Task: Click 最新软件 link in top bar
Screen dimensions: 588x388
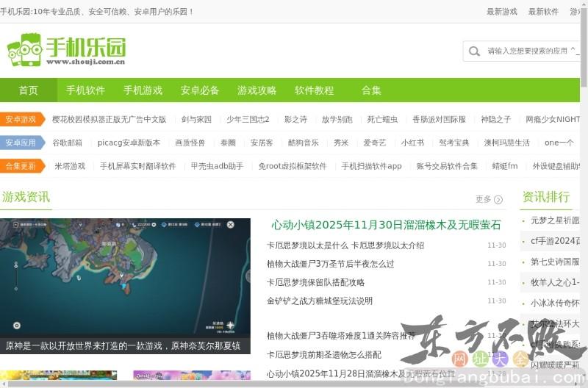Action: (x=543, y=12)
